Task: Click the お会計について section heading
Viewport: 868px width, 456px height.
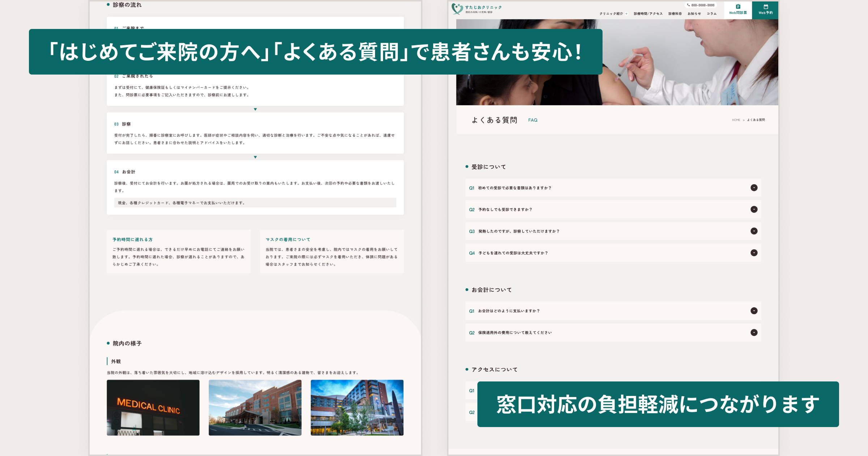Action: point(491,290)
